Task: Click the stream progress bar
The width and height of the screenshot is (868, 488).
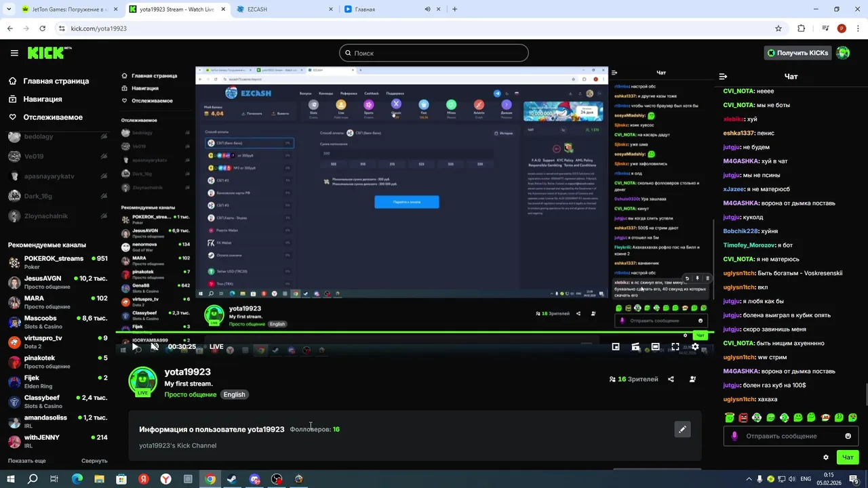Action: pyautogui.click(x=414, y=332)
